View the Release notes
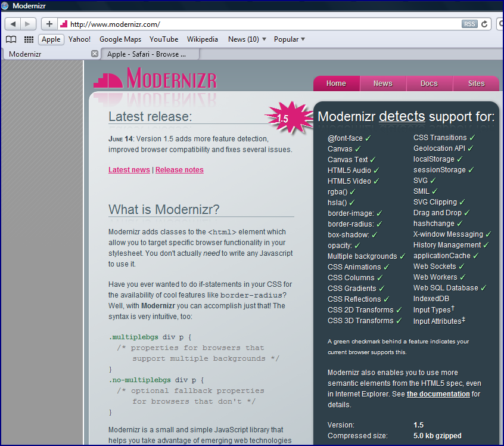 pyautogui.click(x=179, y=169)
